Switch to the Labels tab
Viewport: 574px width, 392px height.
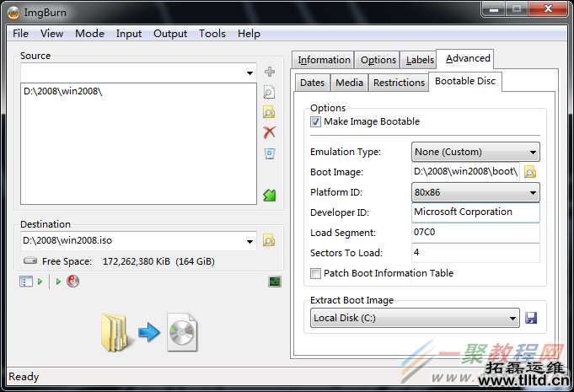pos(420,60)
